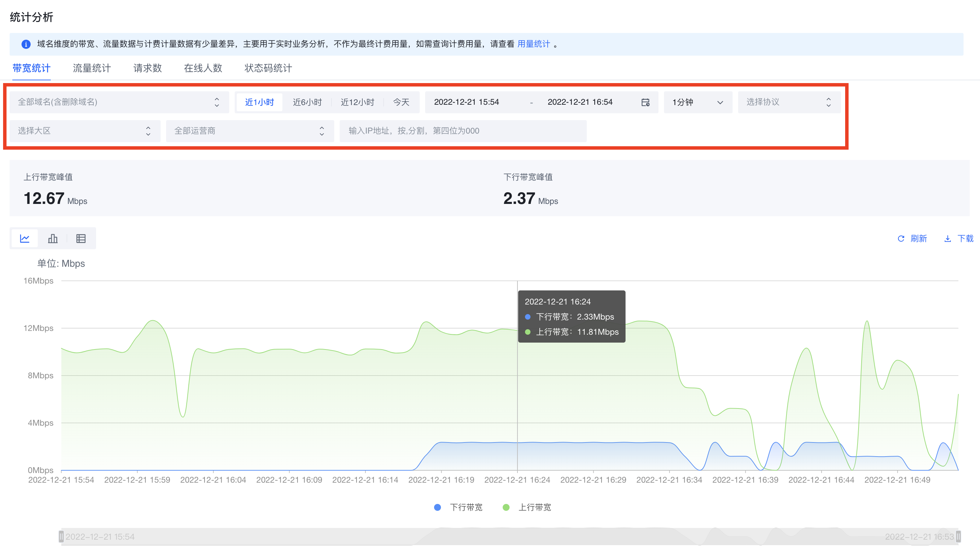Open the 流量统计 tab

92,69
